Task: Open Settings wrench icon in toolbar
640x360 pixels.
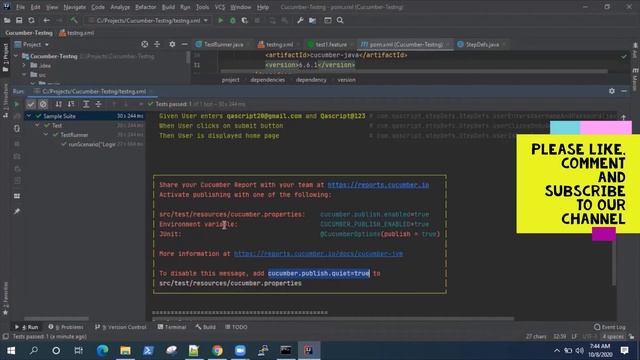Action: tap(300, 20)
